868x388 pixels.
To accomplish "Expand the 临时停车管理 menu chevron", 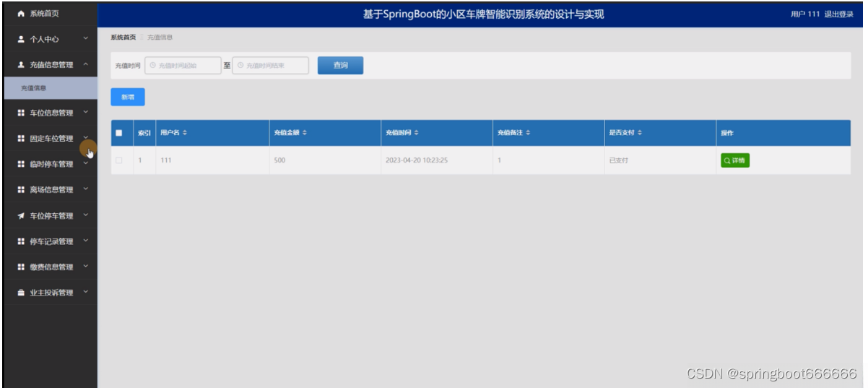I will (x=86, y=164).
